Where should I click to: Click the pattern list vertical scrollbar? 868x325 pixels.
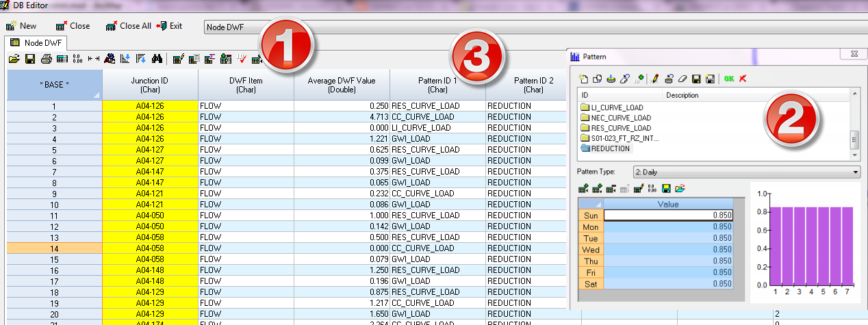[854, 140]
